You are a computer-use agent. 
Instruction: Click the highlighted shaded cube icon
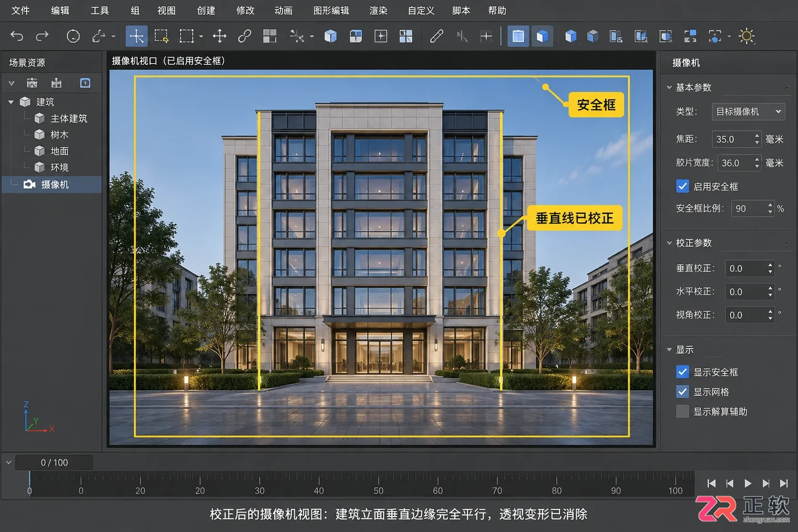(x=542, y=37)
